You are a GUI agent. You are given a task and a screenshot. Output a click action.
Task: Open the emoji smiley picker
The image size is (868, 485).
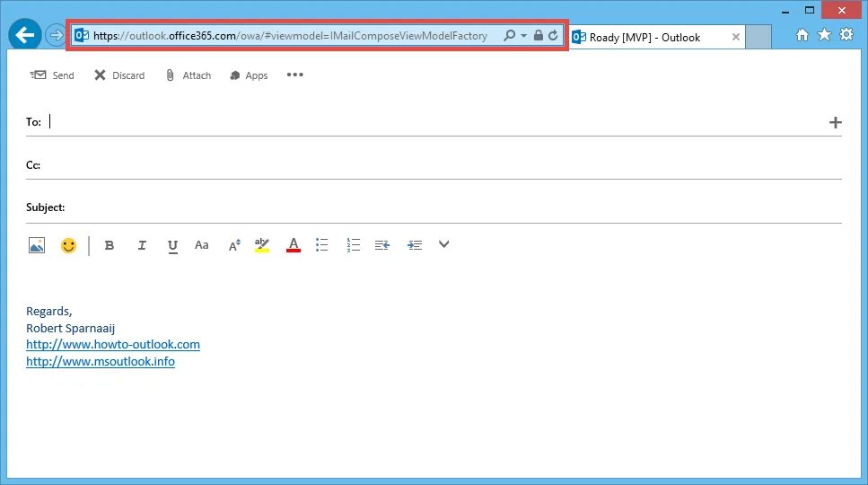[x=68, y=245]
